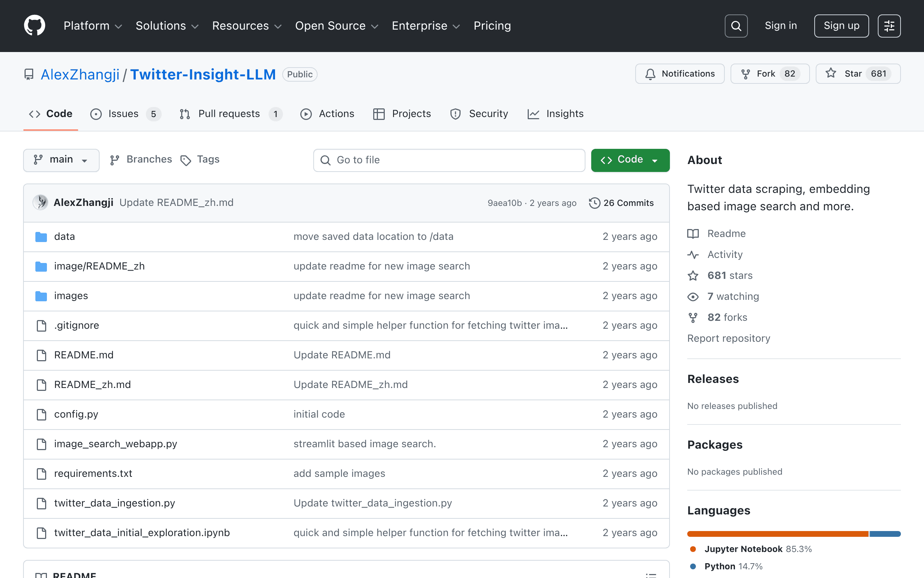Click AlexZhangji's avatar in the commit bar
This screenshot has width=924, height=578.
pyautogui.click(x=40, y=202)
